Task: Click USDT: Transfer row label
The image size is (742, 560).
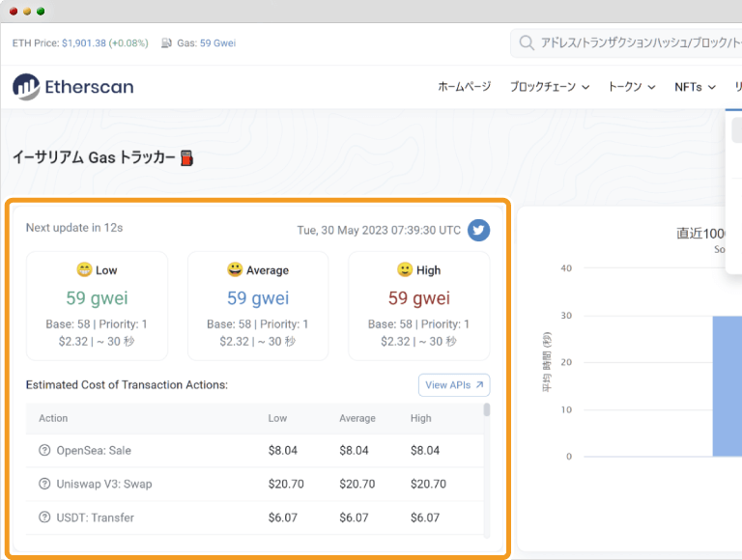Action: click(95, 518)
